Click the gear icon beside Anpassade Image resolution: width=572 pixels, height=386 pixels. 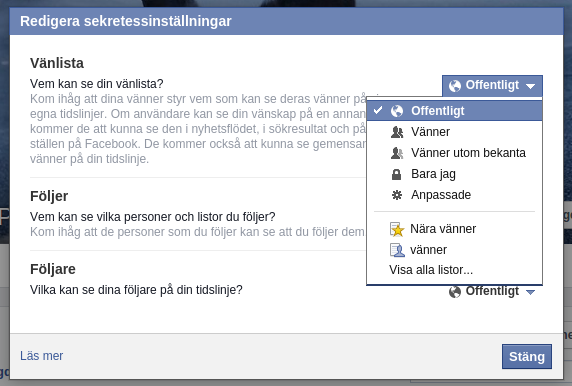397,195
